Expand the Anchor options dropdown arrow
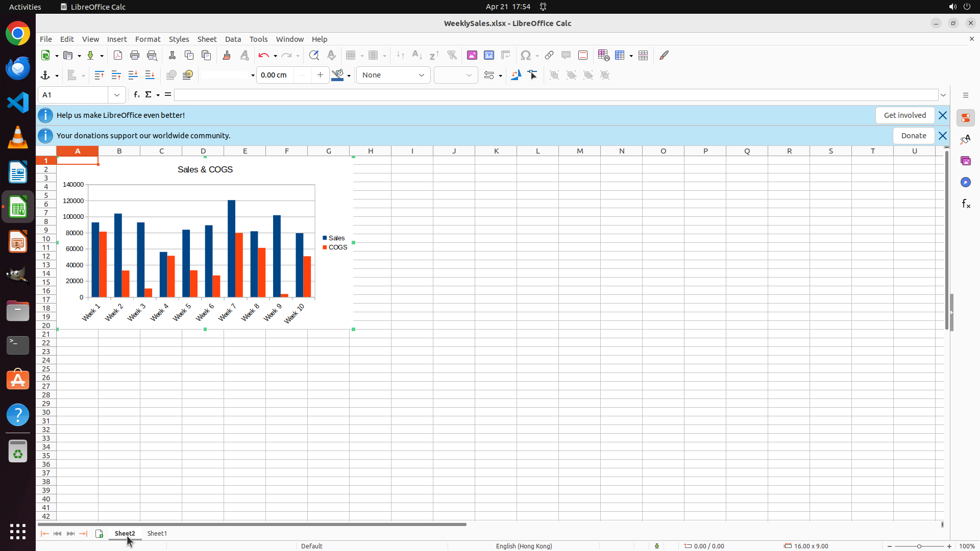The height and width of the screenshot is (551, 980). tap(57, 76)
